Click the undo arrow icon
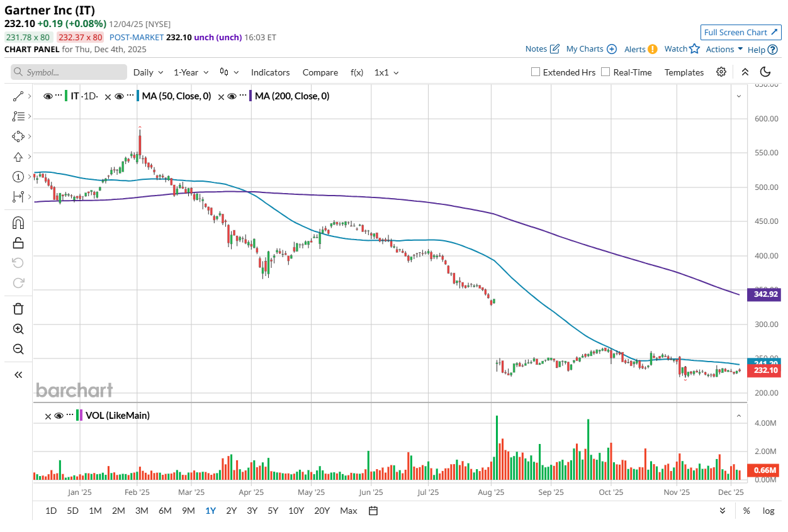788x532 pixels. (18, 263)
